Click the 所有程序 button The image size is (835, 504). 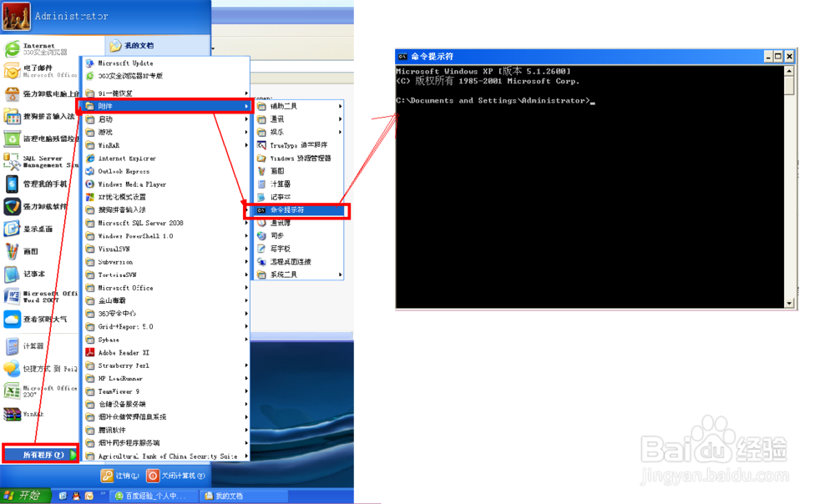(40, 455)
